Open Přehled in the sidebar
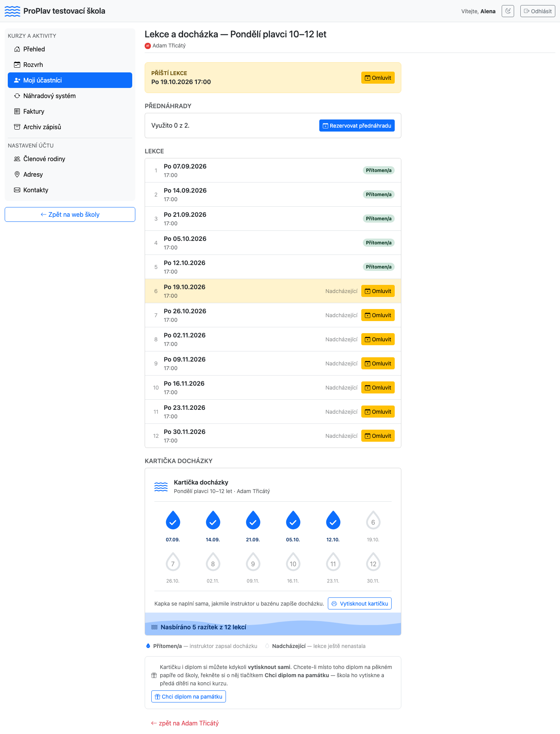This screenshot has width=560, height=734. [x=70, y=49]
